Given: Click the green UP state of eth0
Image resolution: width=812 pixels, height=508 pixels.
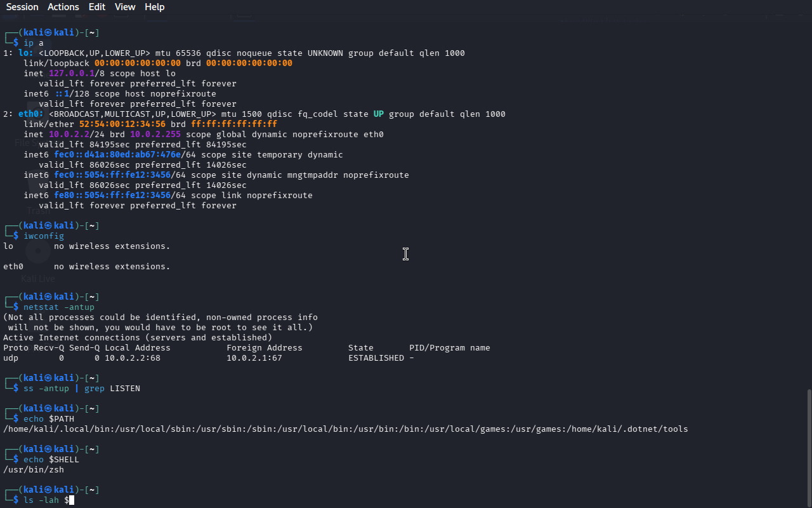Looking at the screenshot, I should point(379,114).
